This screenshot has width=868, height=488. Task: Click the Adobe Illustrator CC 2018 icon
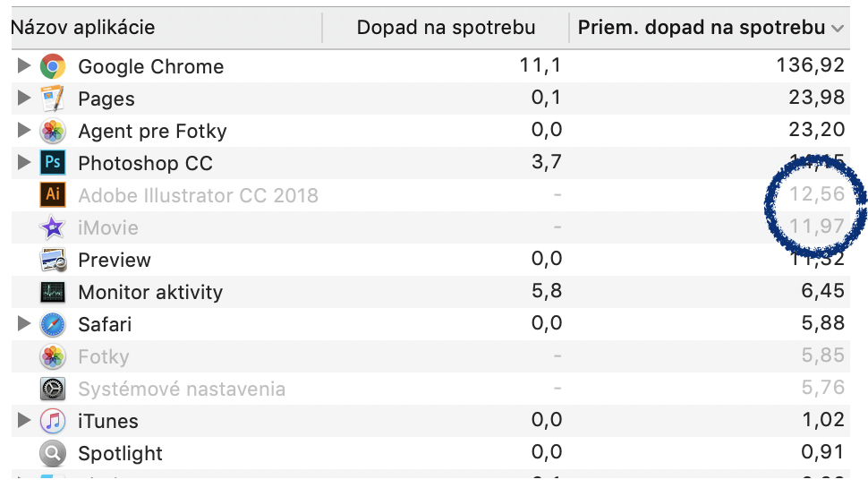tap(53, 195)
